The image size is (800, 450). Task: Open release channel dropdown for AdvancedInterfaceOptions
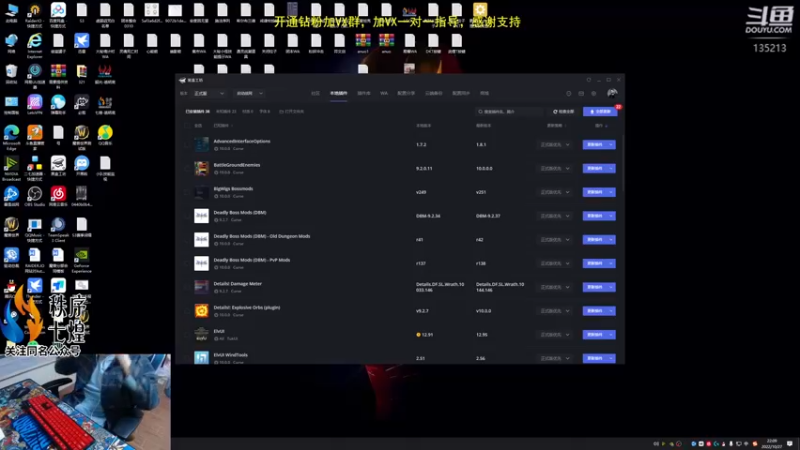click(x=555, y=145)
